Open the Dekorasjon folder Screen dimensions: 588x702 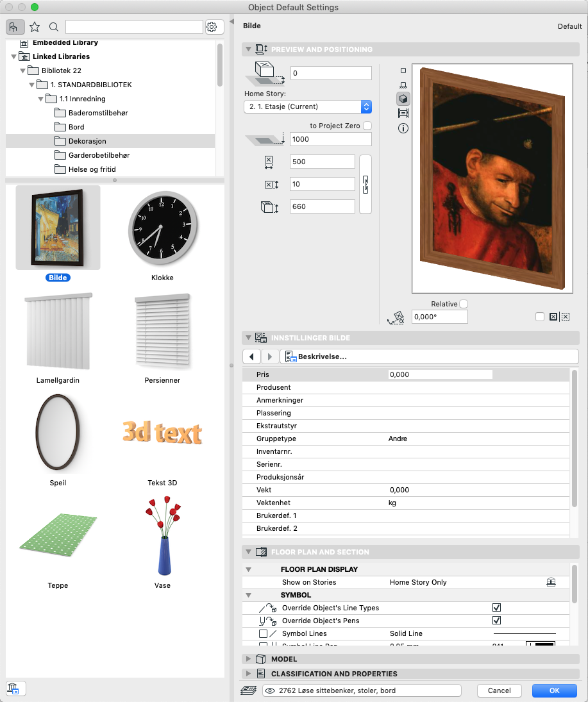click(x=110, y=141)
